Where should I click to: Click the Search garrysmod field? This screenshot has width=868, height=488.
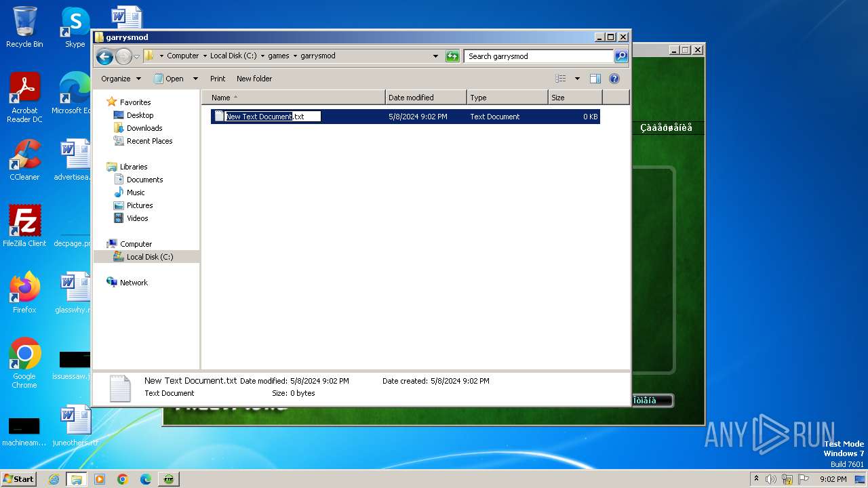pyautogui.click(x=539, y=56)
